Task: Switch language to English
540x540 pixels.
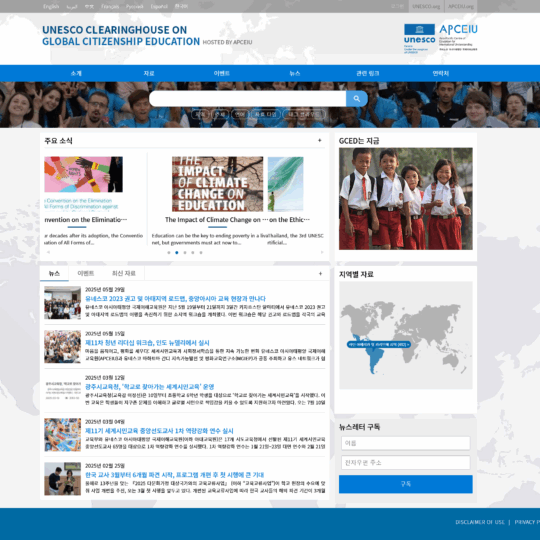Action: coord(51,6)
